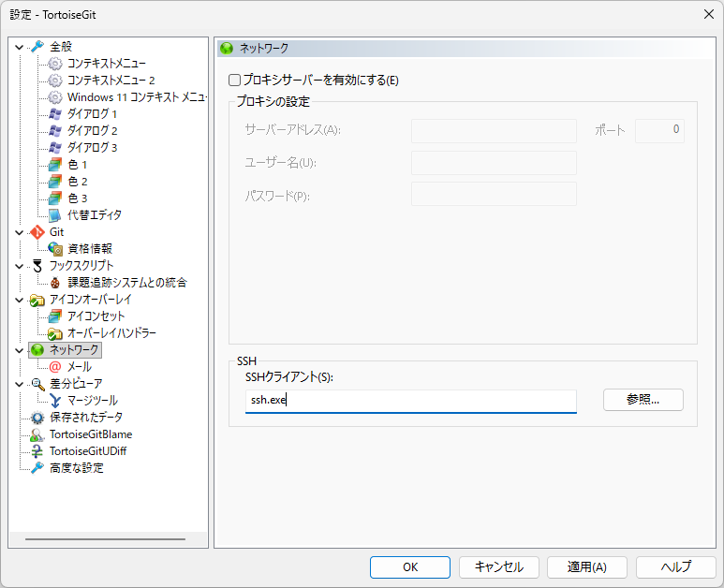This screenshot has height=588, width=724.
Task: Select コンテキストメニュー 2 in settings tree
Action: coord(111,81)
